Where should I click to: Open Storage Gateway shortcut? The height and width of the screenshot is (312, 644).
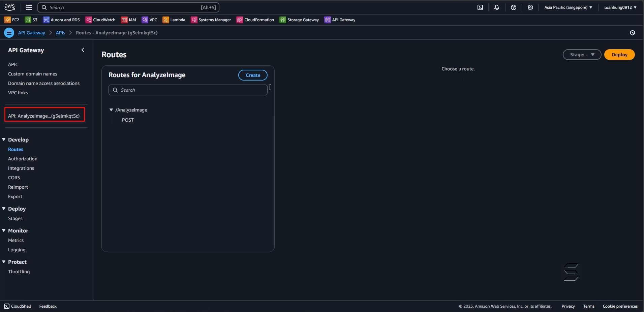[299, 20]
